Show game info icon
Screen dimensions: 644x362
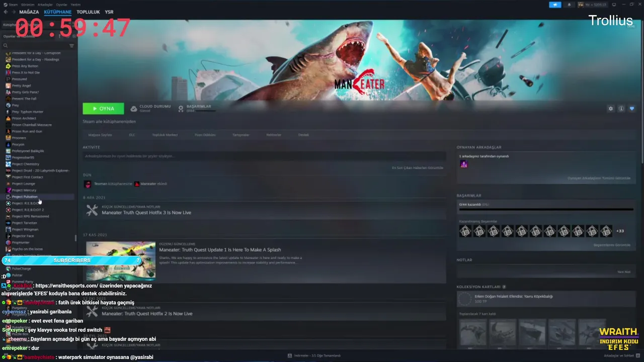[621, 109]
